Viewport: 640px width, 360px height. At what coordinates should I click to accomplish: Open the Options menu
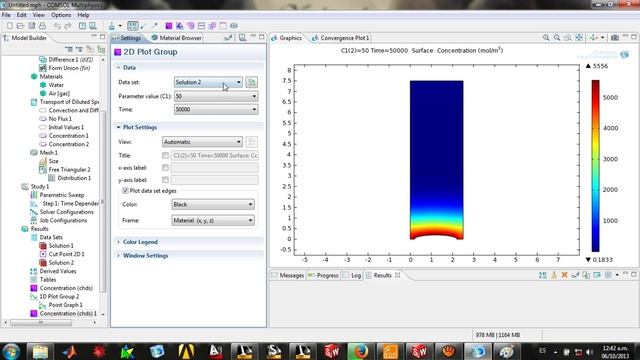click(x=61, y=15)
